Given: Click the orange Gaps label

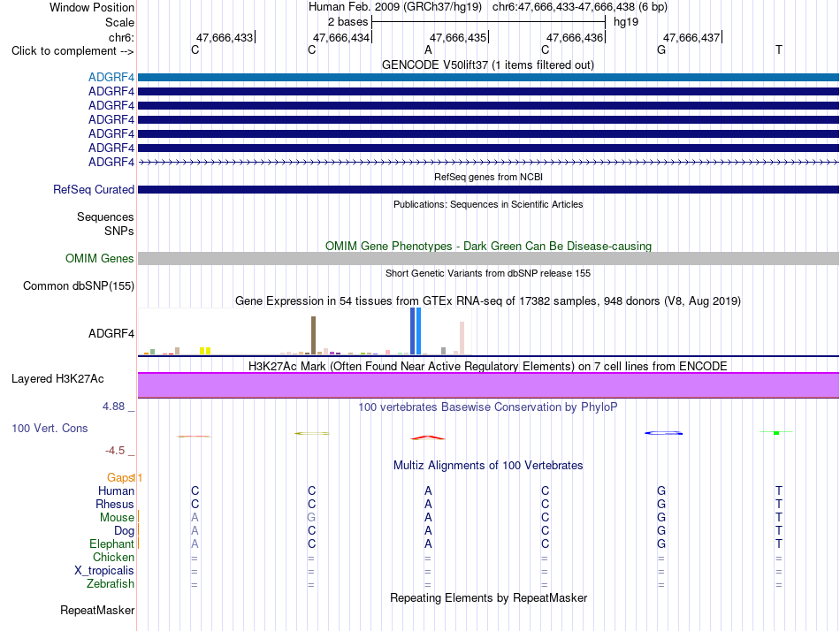Looking at the screenshot, I should tap(120, 477).
